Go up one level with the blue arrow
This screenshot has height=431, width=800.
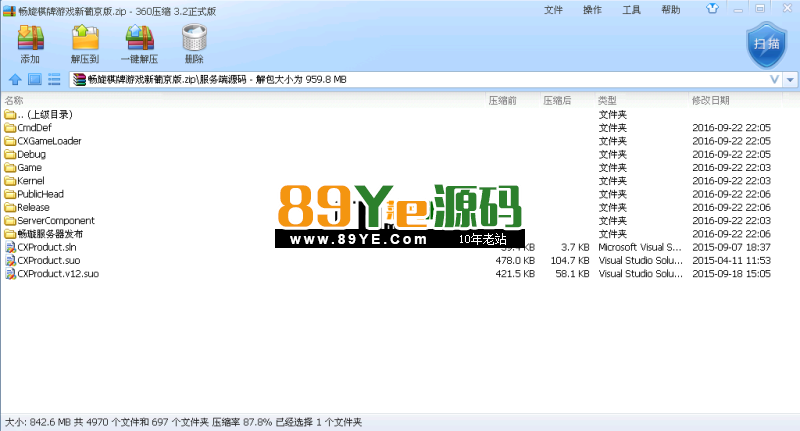[x=15, y=79]
